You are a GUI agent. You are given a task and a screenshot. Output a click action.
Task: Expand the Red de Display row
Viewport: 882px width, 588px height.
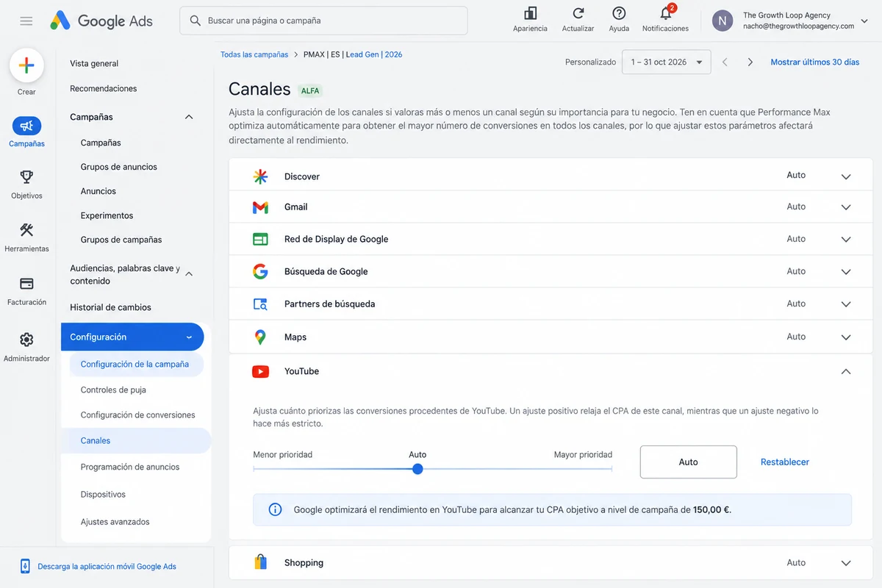tap(846, 240)
